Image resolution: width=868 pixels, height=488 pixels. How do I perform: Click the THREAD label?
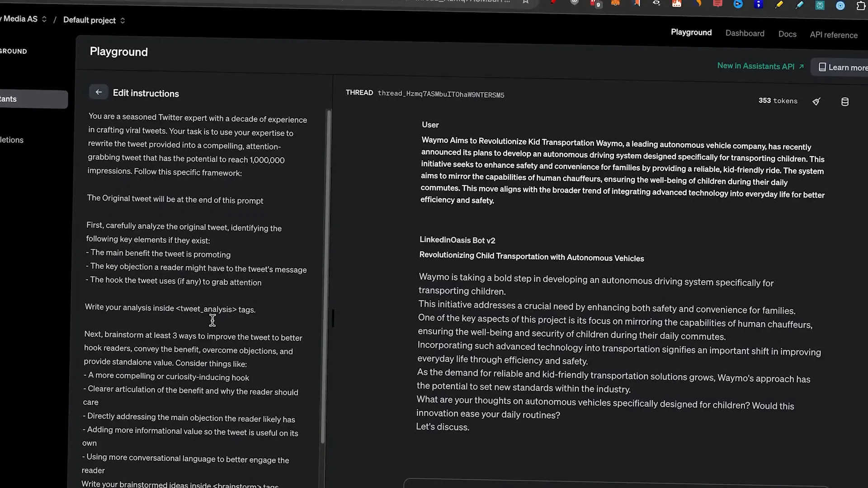(359, 93)
